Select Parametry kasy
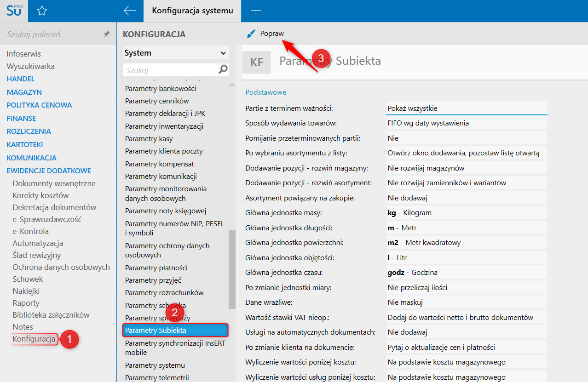The image size is (588, 382). tap(149, 138)
